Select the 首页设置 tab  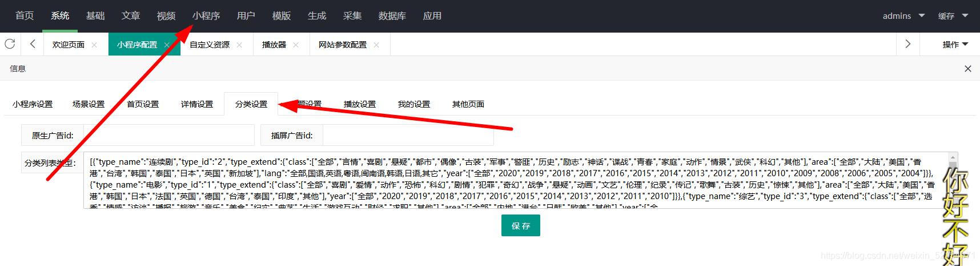pos(143,104)
